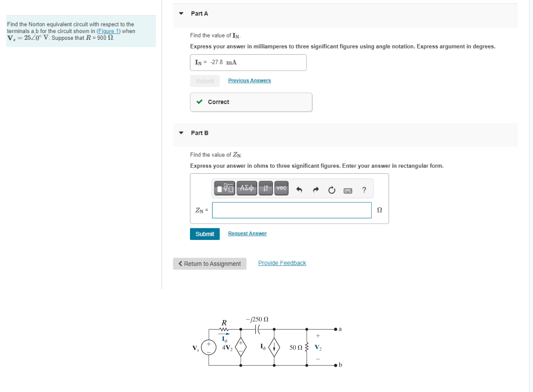The height and width of the screenshot is (392, 533).
Task: Click Request Answer for Part B
Action: pyautogui.click(x=247, y=233)
